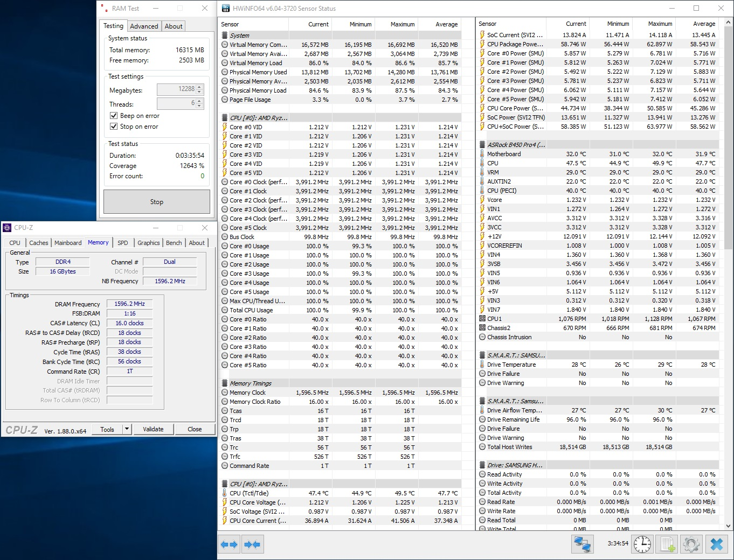The width and height of the screenshot is (734, 560).
Task: Select the Total CPU Usage row
Action: 340,310
